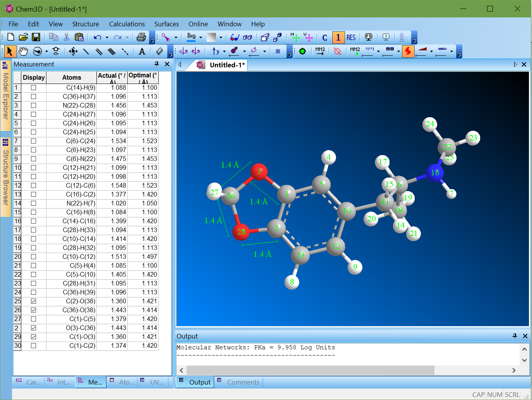This screenshot has width=532, height=400.
Task: Open a file via folder icon
Action: click(x=23, y=37)
